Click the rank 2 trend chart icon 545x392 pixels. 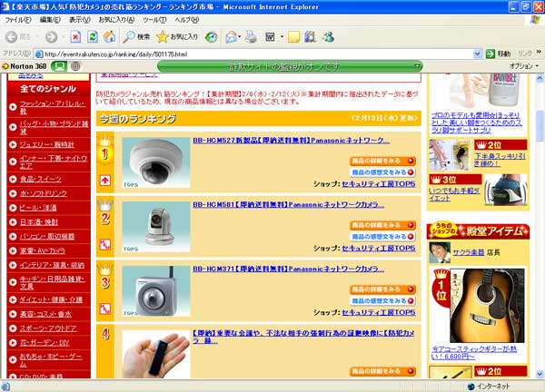pyautogui.click(x=105, y=244)
